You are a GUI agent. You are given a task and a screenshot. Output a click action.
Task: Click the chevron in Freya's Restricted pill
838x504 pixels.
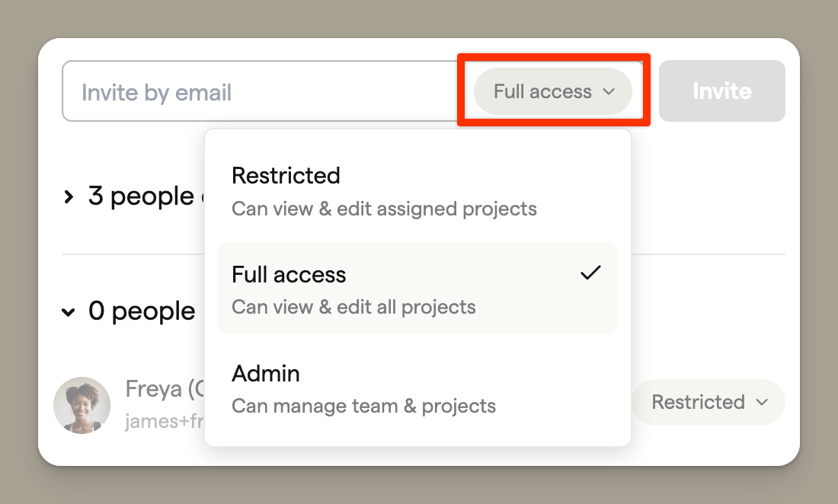(x=762, y=403)
